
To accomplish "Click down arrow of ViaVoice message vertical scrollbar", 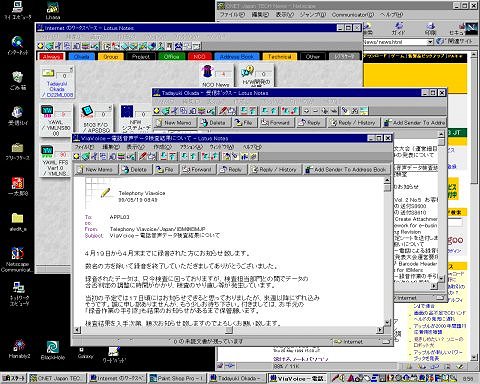I will (387, 322).
